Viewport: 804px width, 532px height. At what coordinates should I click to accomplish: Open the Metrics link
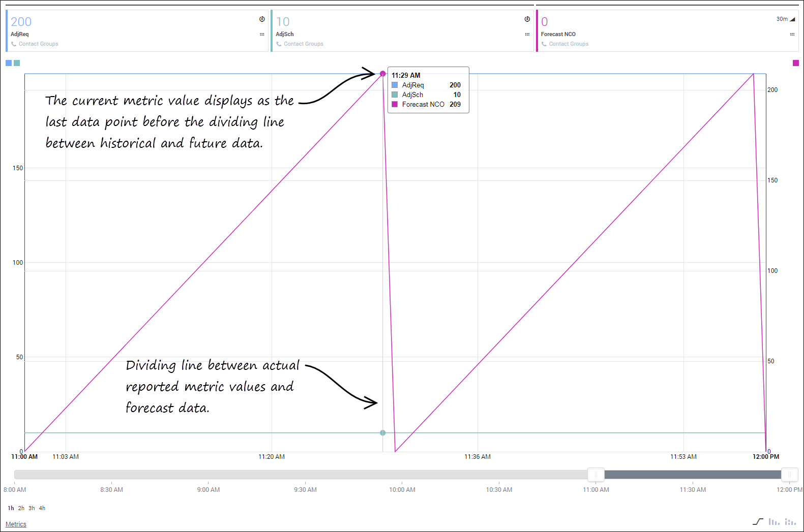16,524
